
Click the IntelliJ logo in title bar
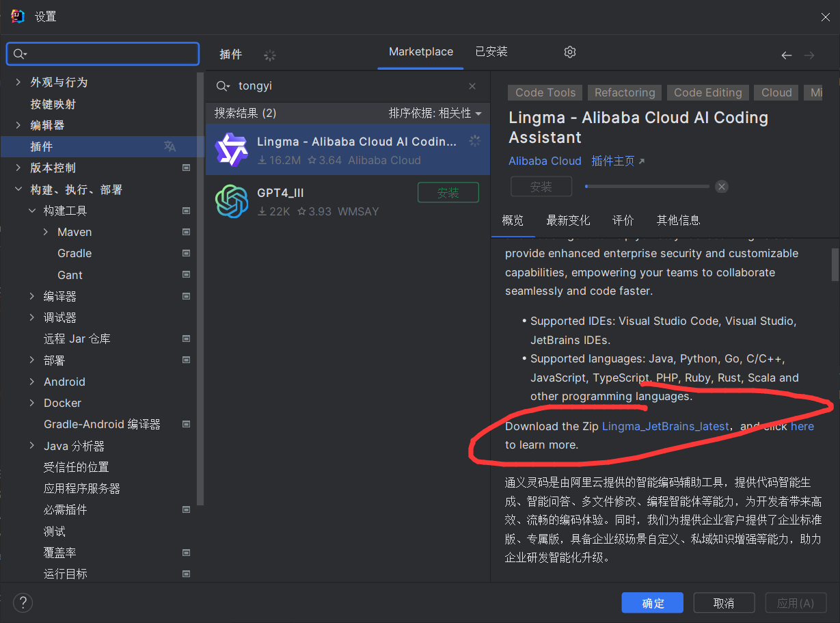click(18, 16)
